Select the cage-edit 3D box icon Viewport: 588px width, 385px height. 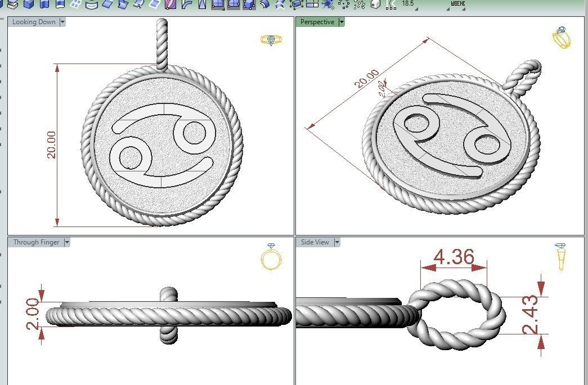249,4
